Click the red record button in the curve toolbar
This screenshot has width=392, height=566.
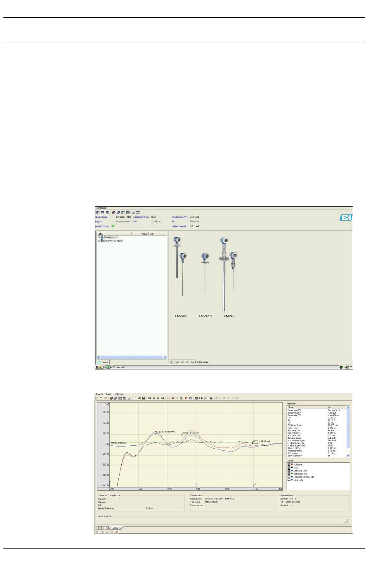tap(173, 398)
